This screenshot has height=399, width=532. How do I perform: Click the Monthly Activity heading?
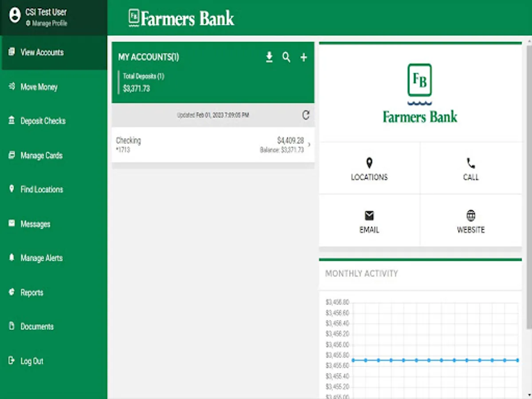pos(362,274)
